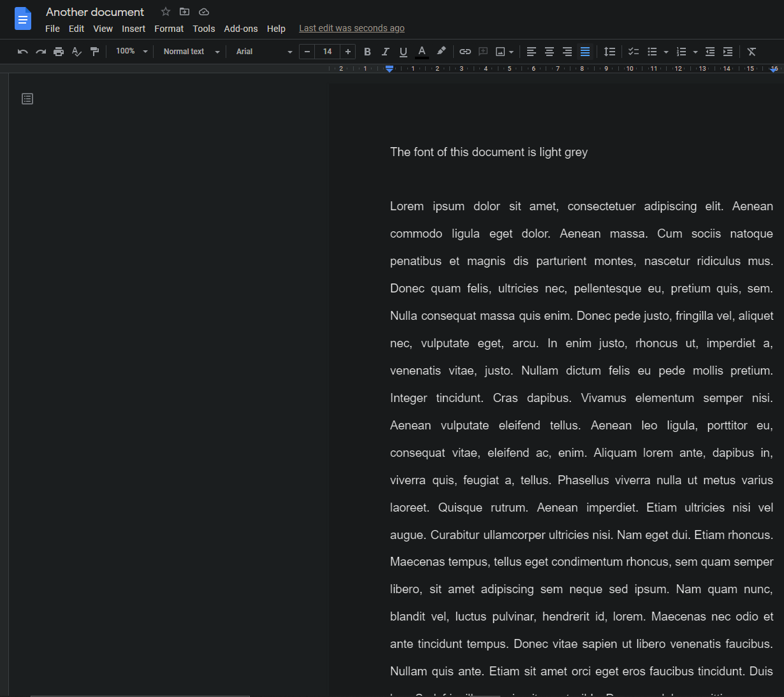Expand the bulleted list style options
Image resolution: width=784 pixels, height=697 pixels.
tap(665, 52)
